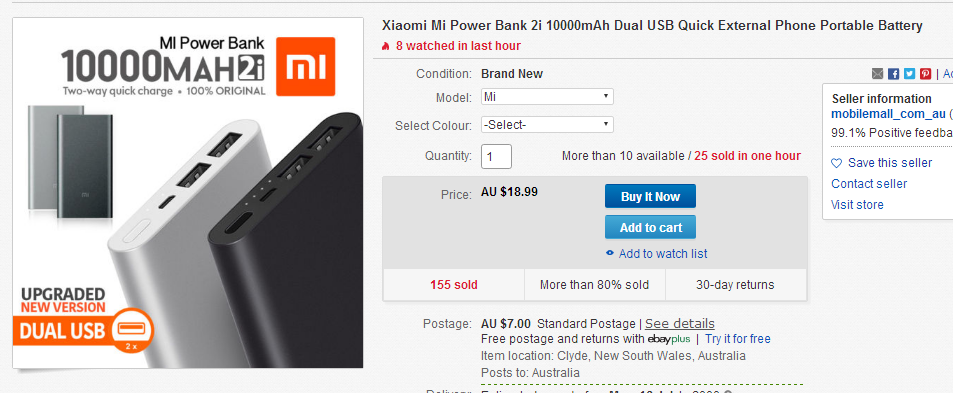Expand the Select Colour dropdown

click(x=547, y=125)
